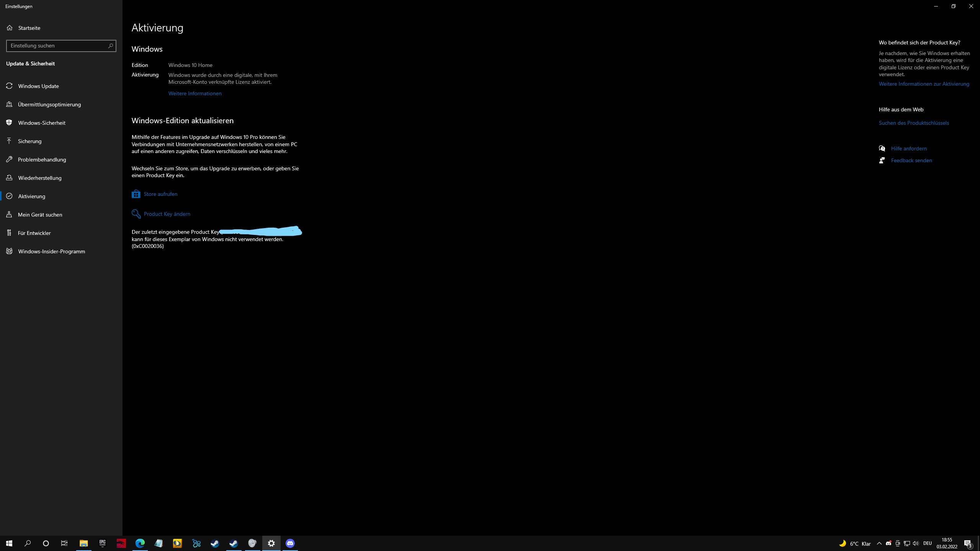
Task: Click Feedback senden link
Action: (x=911, y=160)
